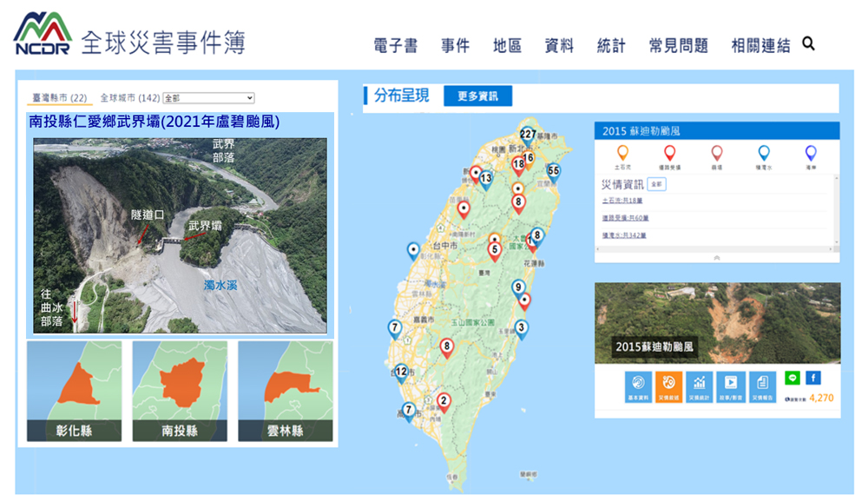
Task: Click the 災情資訊 vertical scrollbar
Action: click(836, 210)
